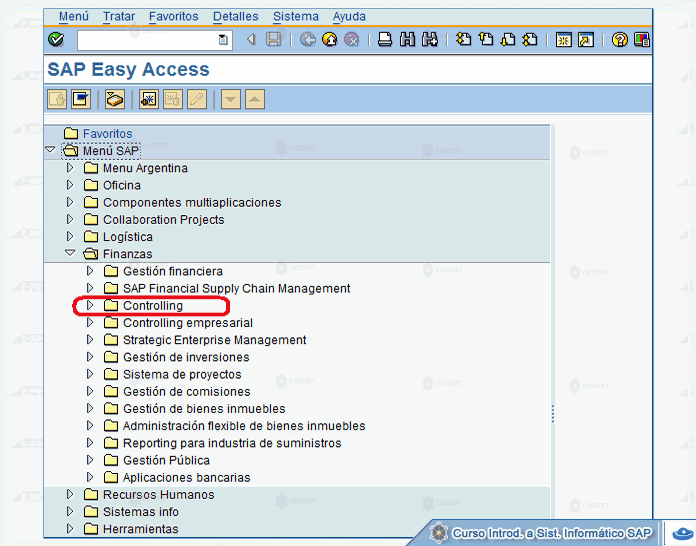Click the Last page icon
This screenshot has width=696, height=546.
coord(530,40)
